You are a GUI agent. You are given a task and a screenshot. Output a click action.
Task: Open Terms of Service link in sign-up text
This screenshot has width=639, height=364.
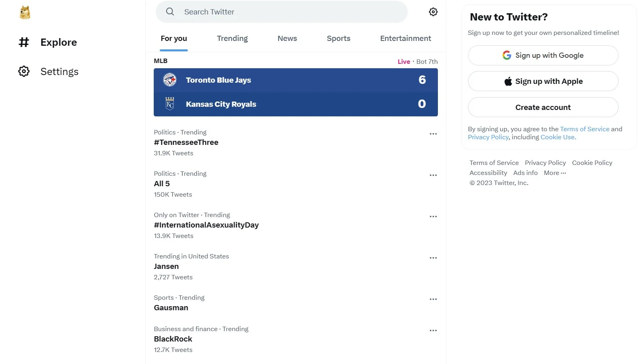click(585, 129)
